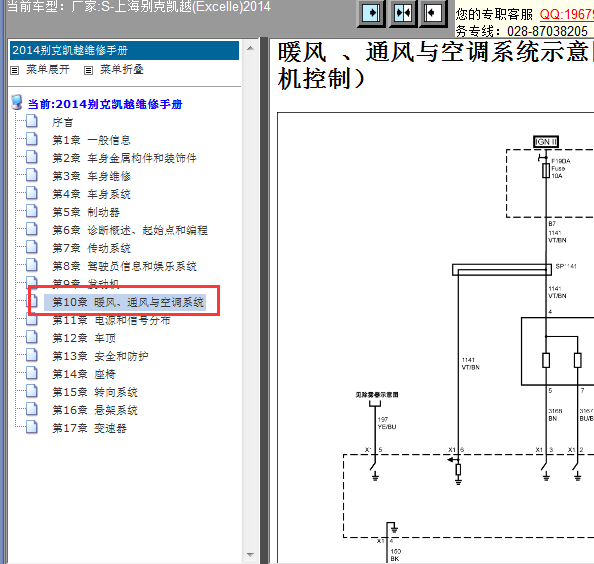
Task: Open 第15章 转向系统
Action: pyautogui.click(x=95, y=392)
